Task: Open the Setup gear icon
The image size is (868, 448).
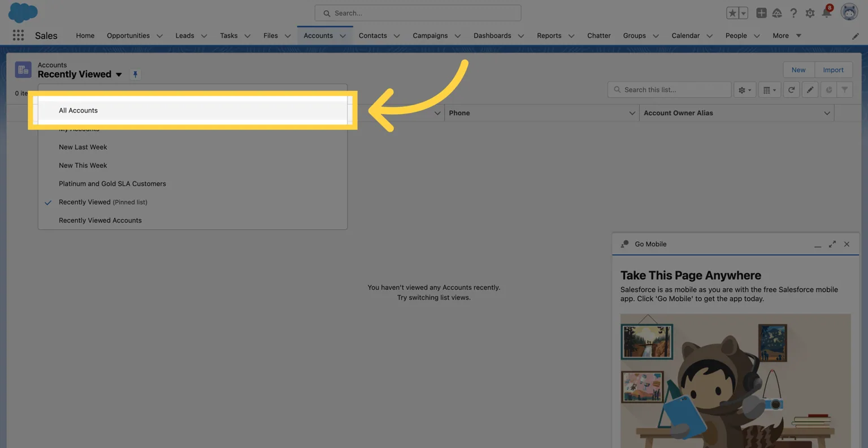Action: 810,13
